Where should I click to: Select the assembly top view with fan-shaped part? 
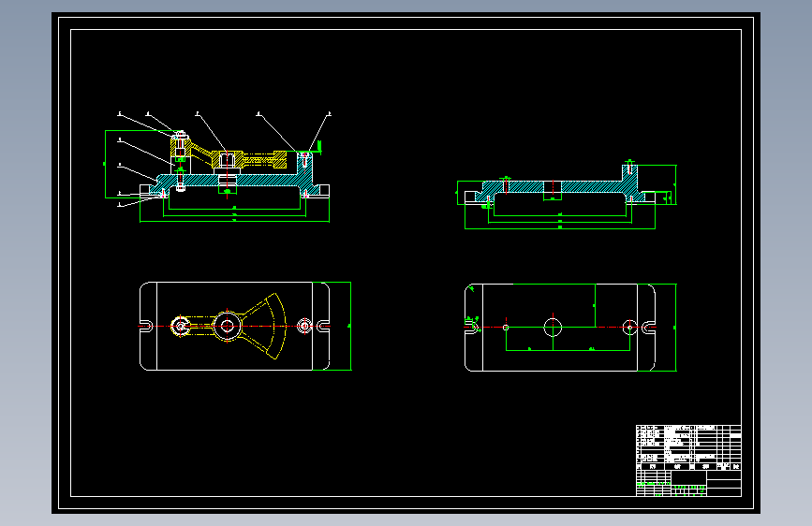244,326
